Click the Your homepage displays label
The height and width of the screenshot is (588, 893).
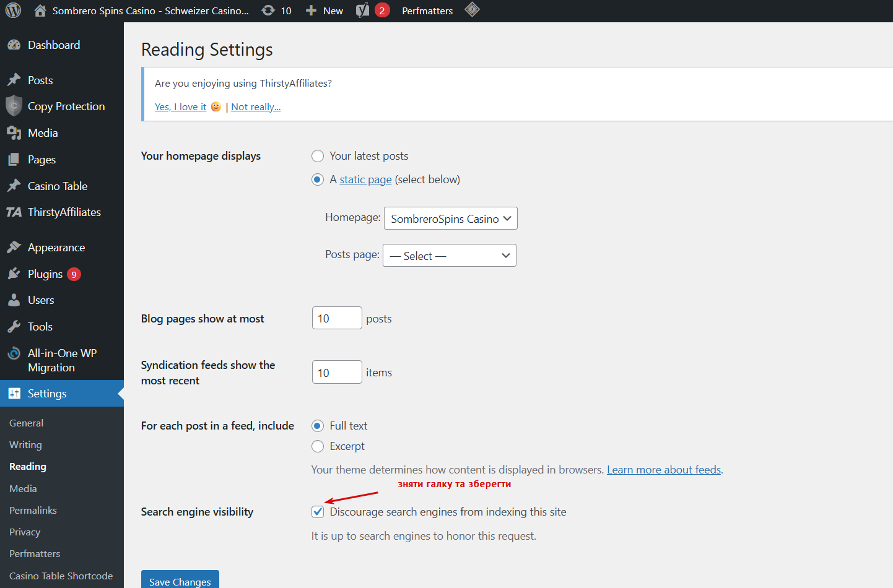[201, 156]
